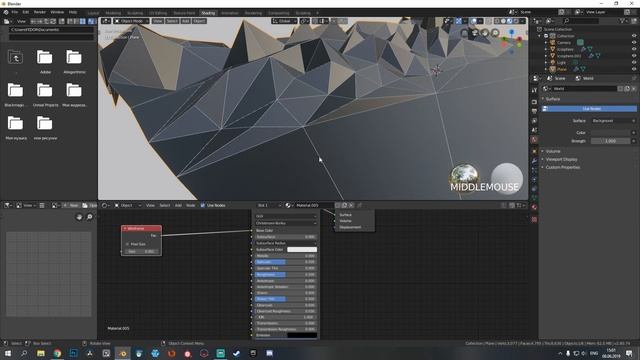Click the Windows Start button

(x=8, y=353)
